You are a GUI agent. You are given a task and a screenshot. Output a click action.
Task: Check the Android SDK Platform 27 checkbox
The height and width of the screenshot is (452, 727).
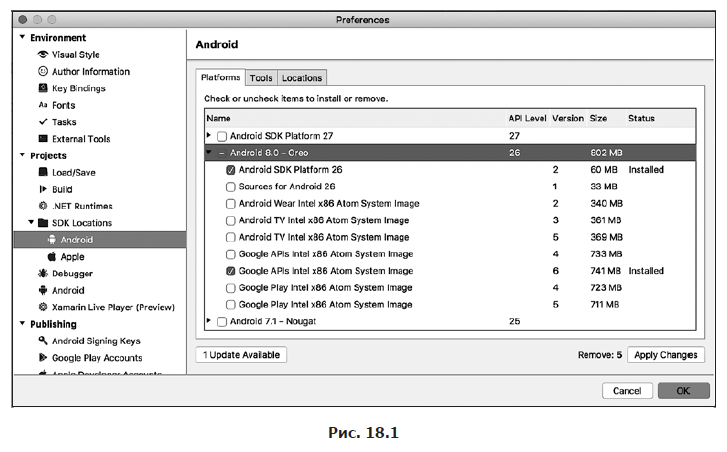tap(222, 136)
